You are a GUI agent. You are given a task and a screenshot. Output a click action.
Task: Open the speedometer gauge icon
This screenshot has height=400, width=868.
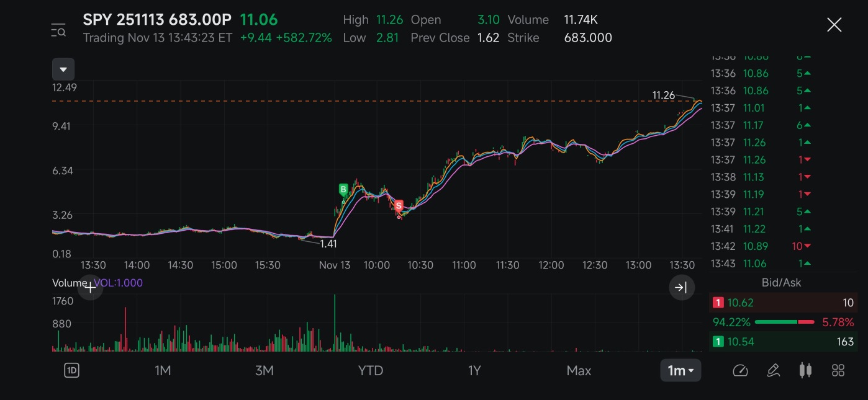pyautogui.click(x=740, y=371)
